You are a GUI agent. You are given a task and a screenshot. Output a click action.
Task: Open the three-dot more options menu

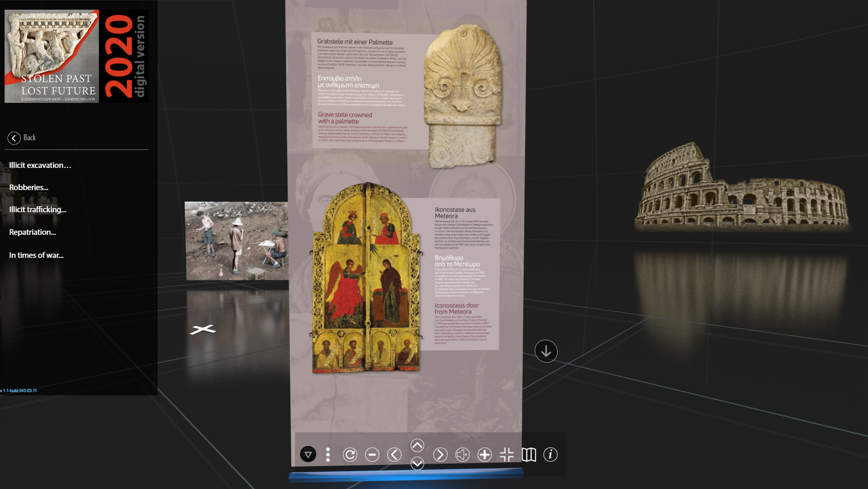click(x=328, y=455)
